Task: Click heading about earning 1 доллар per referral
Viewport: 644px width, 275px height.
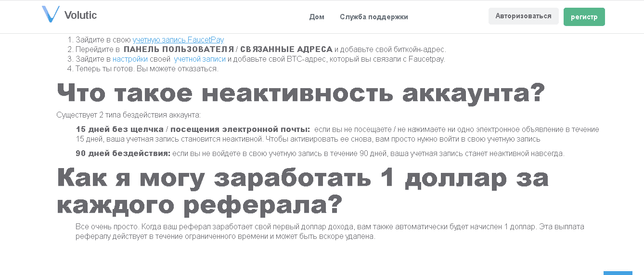Action: 302,192
